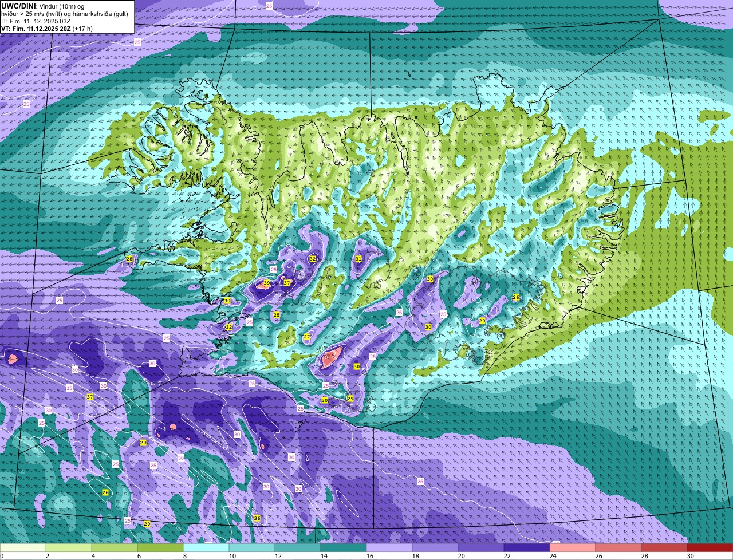733x560 pixels.
Task: Click the '18' tick label on color scale
Action: point(415,556)
